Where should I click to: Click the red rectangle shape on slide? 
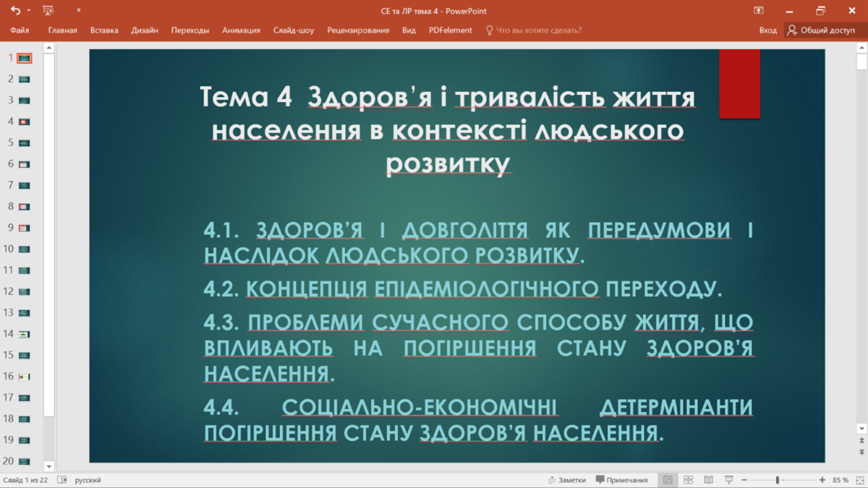point(739,84)
